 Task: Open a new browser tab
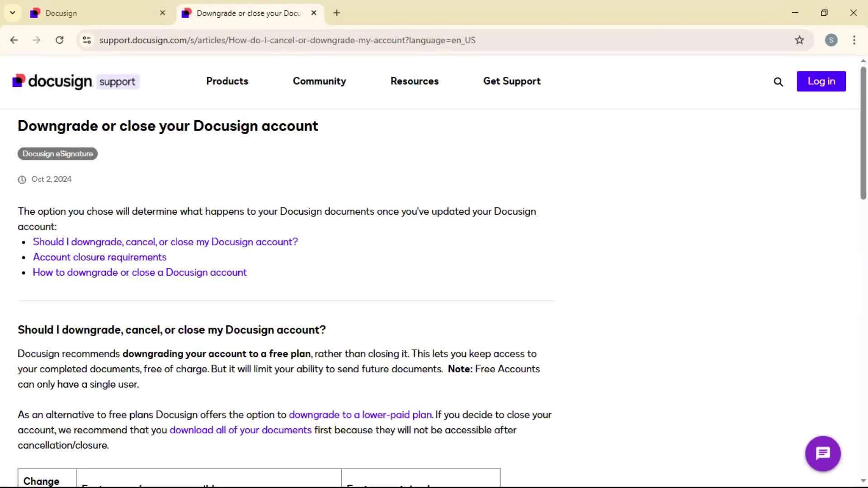[336, 13]
